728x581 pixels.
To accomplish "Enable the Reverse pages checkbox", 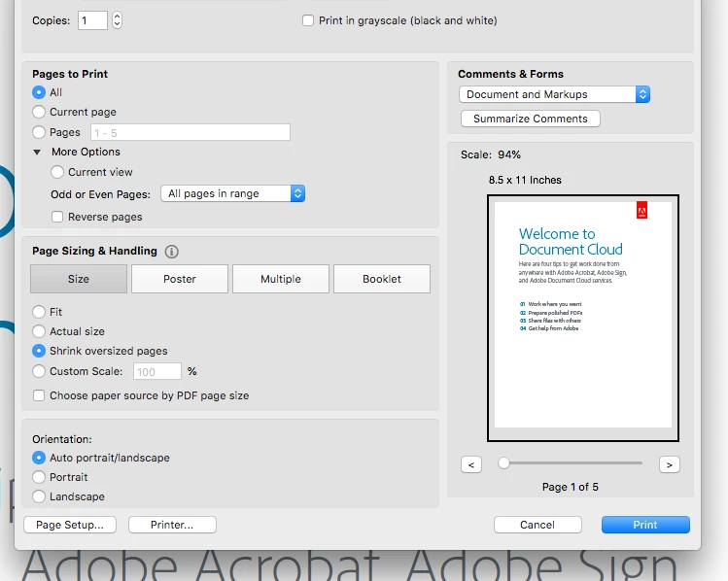I will point(57,217).
